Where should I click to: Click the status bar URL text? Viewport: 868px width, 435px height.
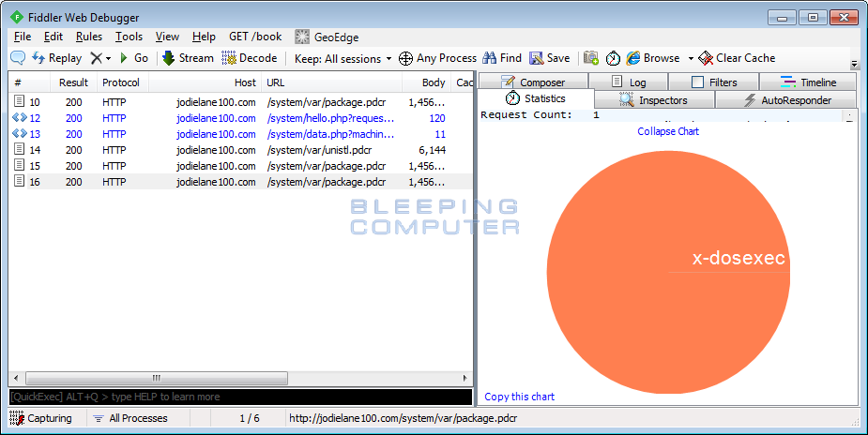403,418
